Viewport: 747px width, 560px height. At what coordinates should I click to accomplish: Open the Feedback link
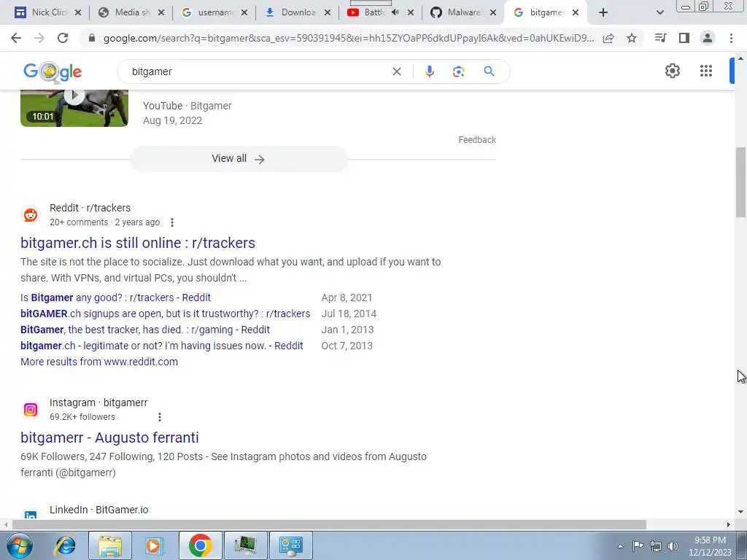click(477, 140)
